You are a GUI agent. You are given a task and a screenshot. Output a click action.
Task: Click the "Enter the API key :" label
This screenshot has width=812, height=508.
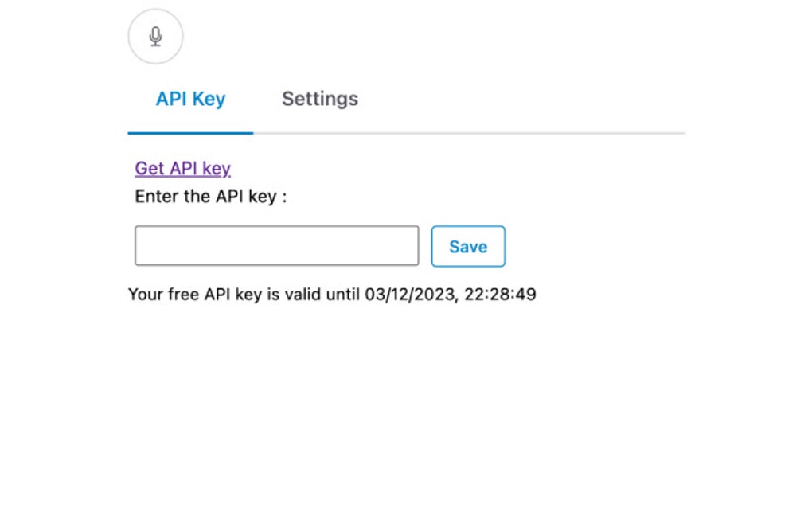click(x=210, y=196)
